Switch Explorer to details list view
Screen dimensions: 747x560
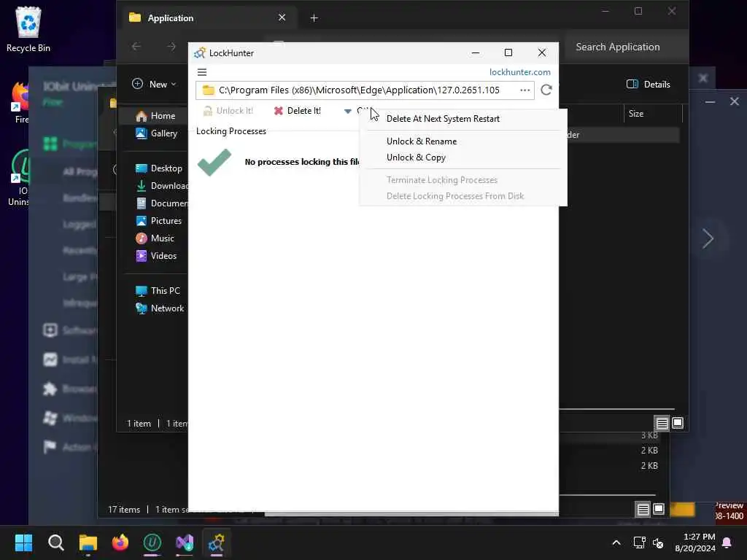pos(662,423)
